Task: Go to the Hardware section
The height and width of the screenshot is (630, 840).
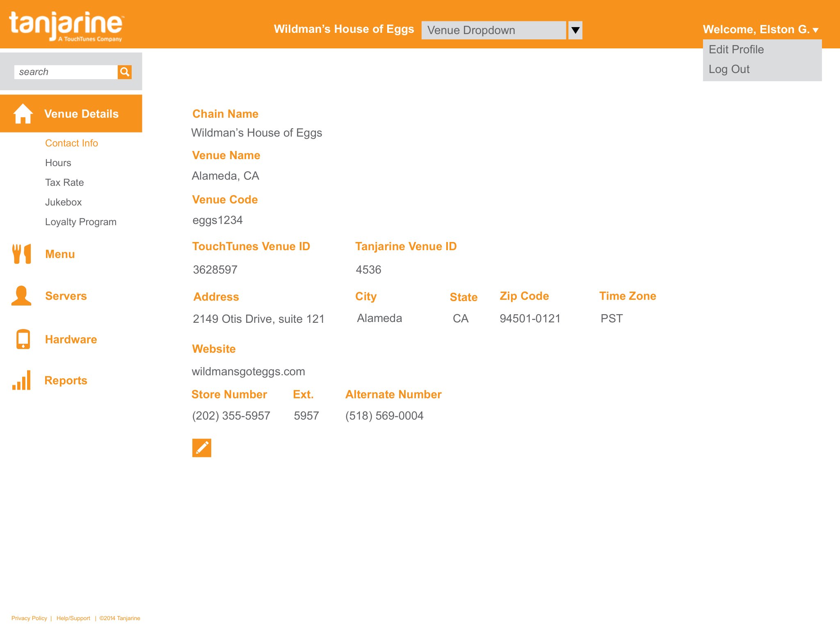Action: (x=71, y=340)
